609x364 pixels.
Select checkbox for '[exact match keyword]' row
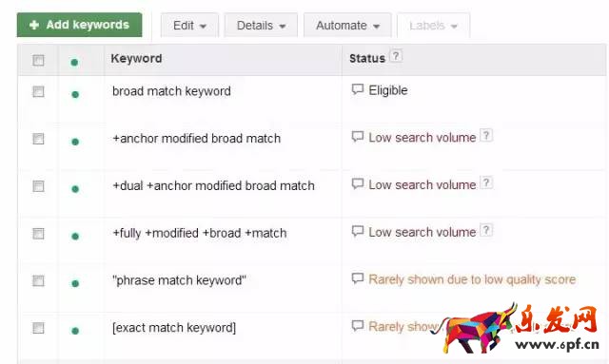point(38,328)
